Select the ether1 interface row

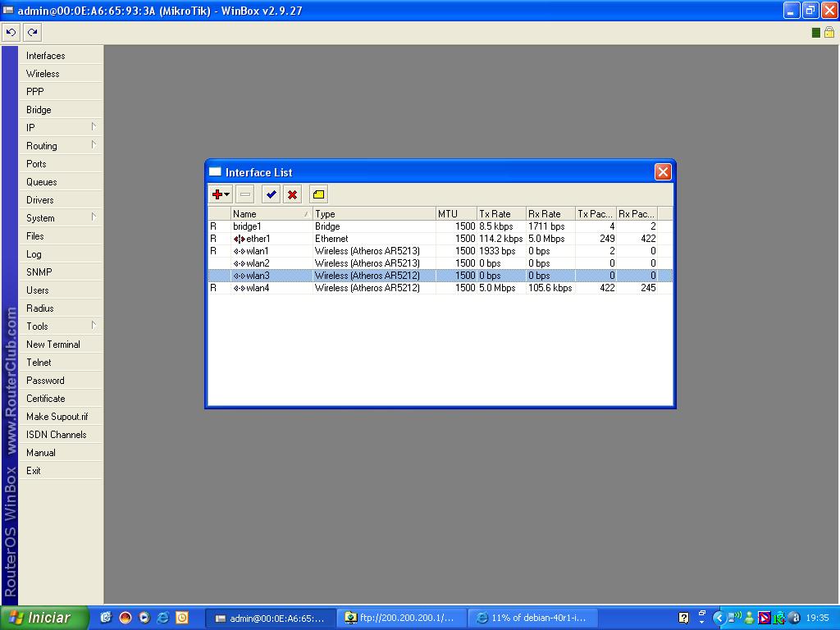[440, 239]
